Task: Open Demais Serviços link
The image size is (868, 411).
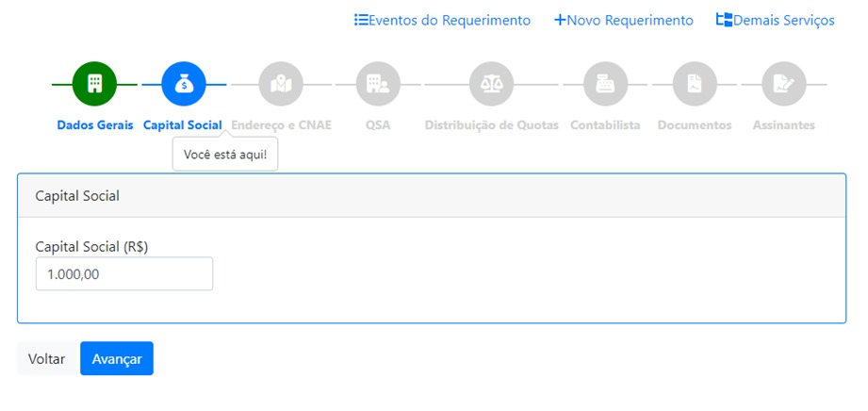Action: coord(775,20)
